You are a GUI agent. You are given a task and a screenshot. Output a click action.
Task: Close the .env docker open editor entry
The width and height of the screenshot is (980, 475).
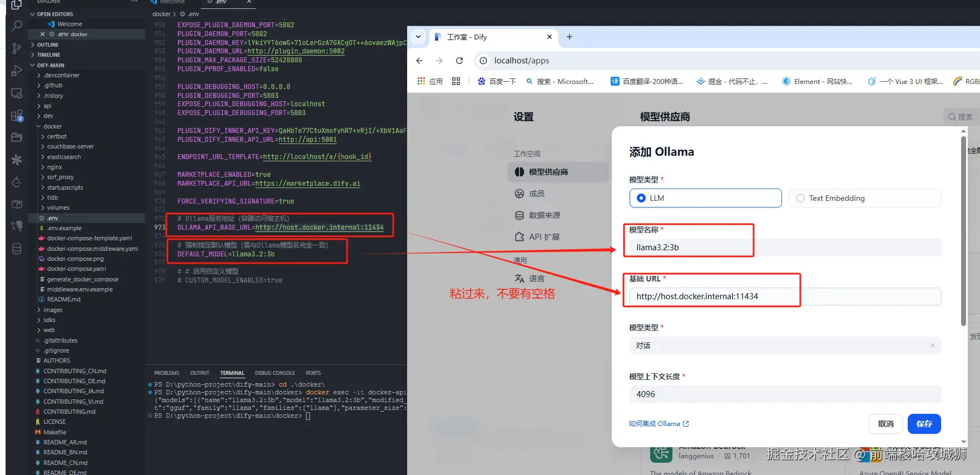click(42, 34)
